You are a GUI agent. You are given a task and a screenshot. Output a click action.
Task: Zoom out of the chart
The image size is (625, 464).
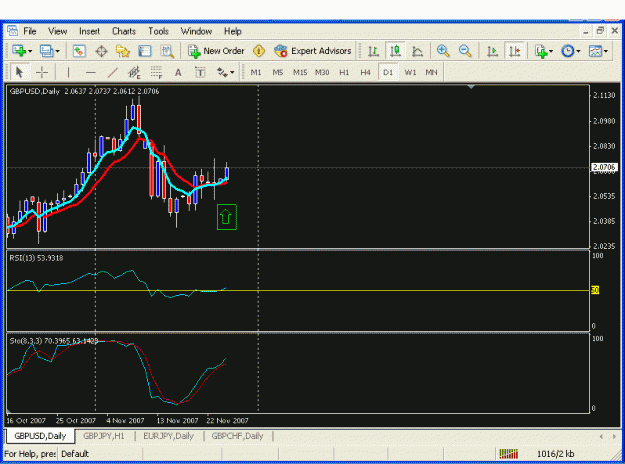(465, 51)
